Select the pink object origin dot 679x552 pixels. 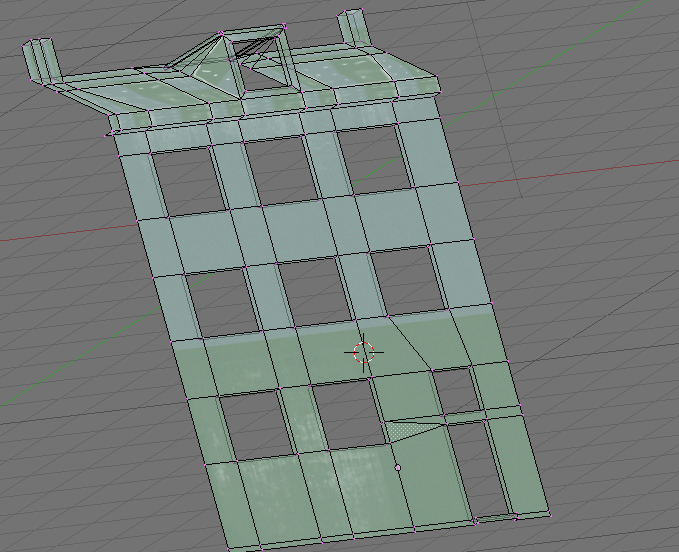398,468
